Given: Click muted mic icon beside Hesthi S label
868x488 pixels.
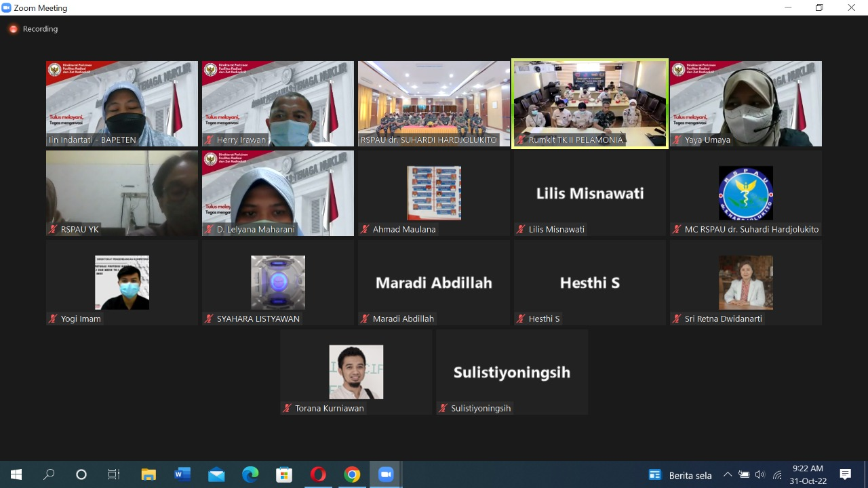Looking at the screenshot, I should tap(521, 319).
